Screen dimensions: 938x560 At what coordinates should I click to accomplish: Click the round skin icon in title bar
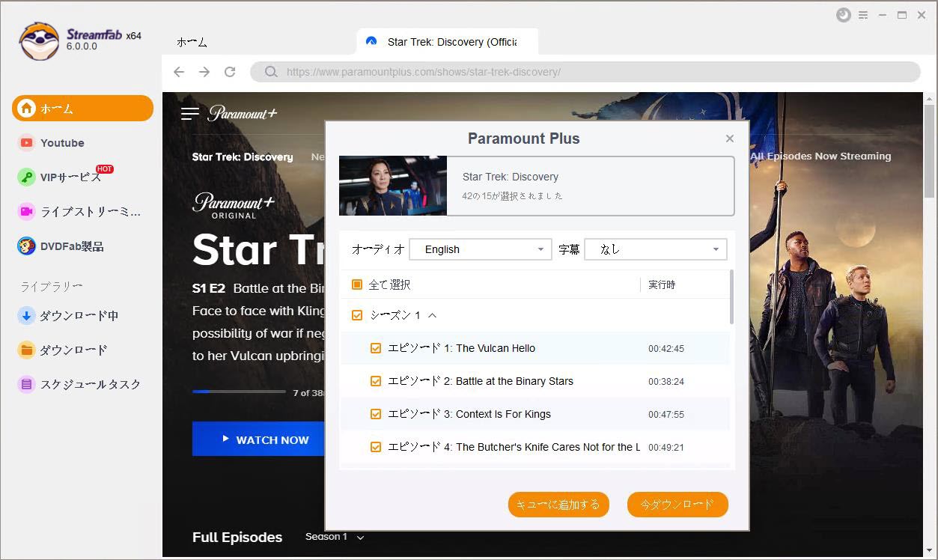click(844, 15)
